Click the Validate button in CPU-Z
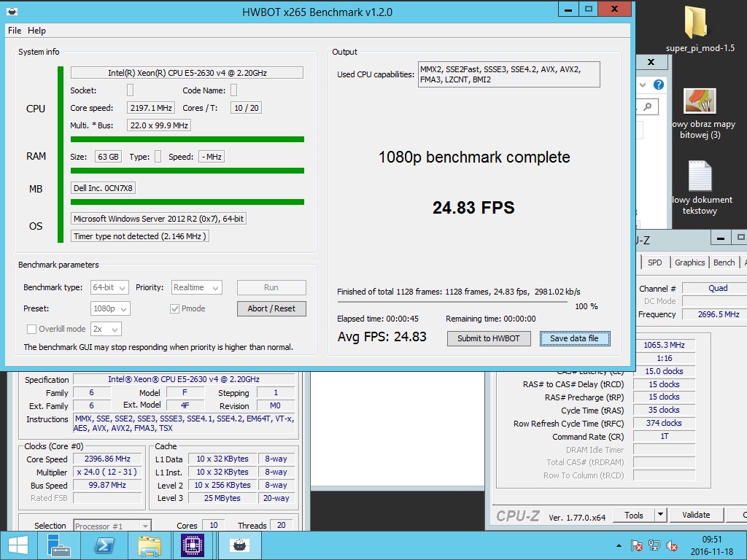The height and width of the screenshot is (560, 747). click(696, 516)
